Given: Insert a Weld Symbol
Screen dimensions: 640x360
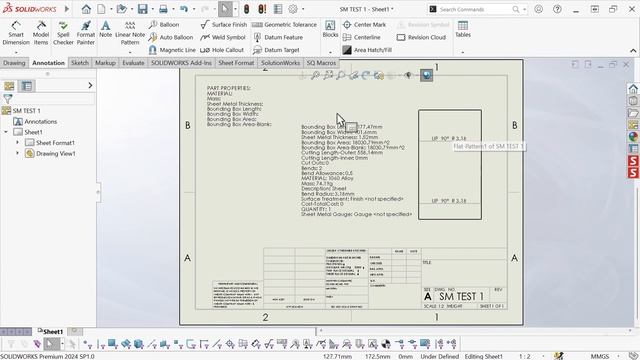Looking at the screenshot, I should 223,37.
